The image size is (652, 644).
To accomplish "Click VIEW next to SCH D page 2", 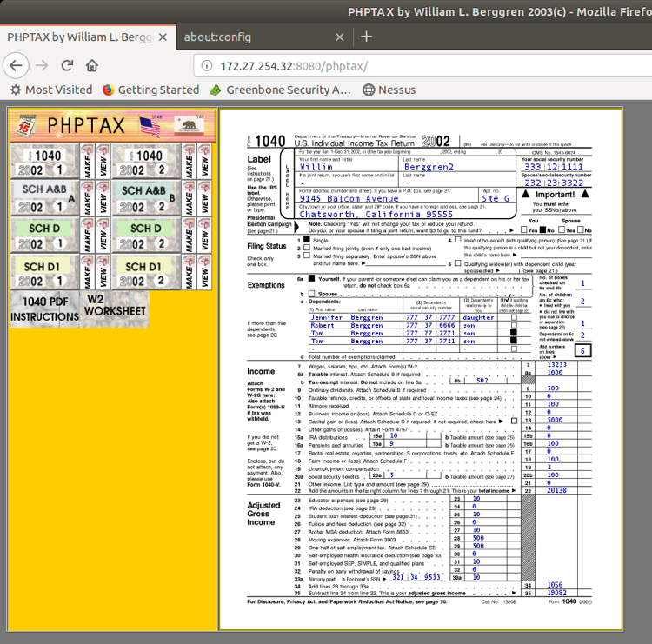I will [x=204, y=236].
